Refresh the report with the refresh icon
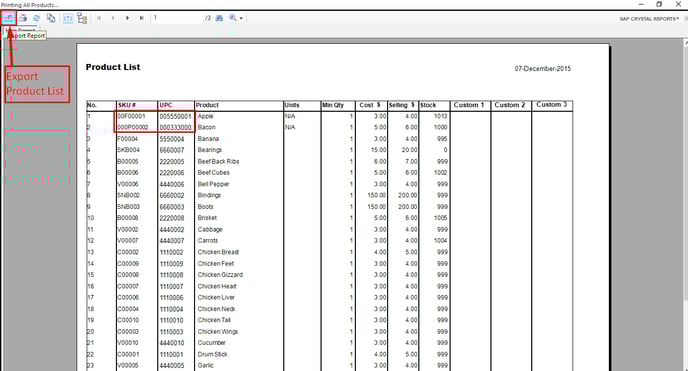The height and width of the screenshot is (371, 688). tap(37, 18)
